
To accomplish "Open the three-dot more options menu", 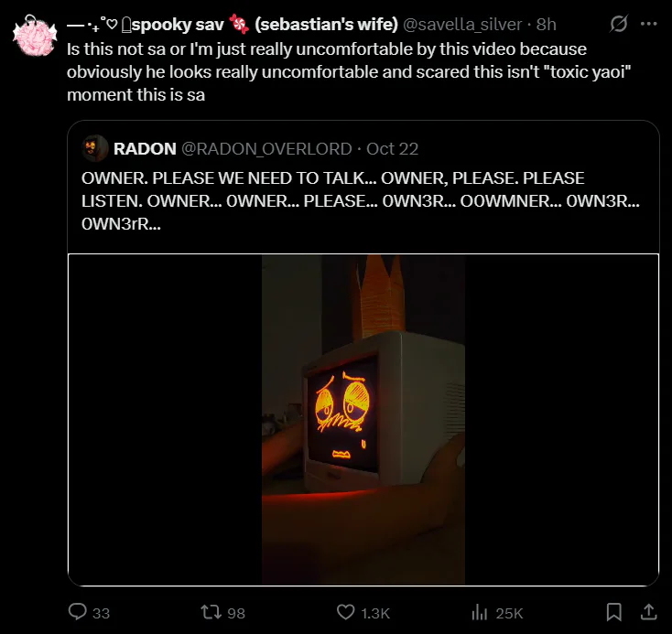I will 648,24.
